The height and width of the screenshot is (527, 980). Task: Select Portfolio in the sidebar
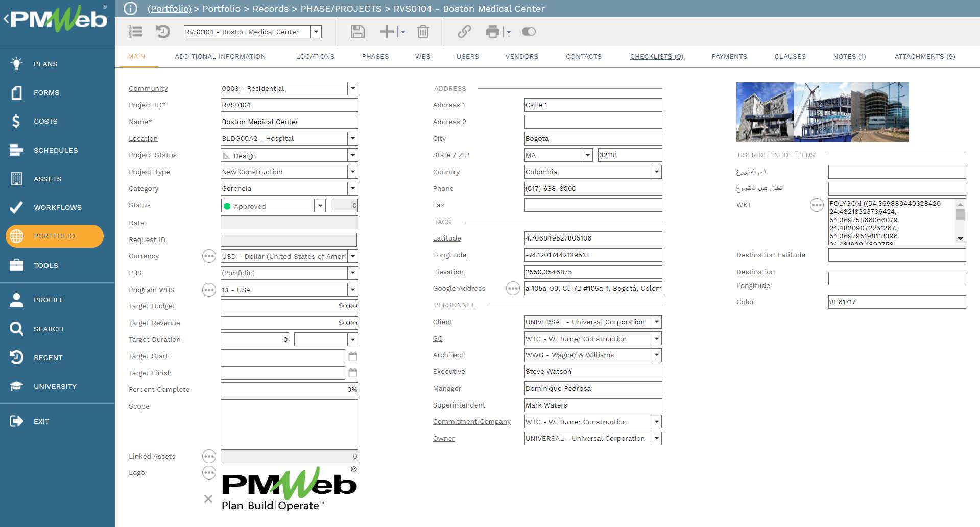(55, 236)
